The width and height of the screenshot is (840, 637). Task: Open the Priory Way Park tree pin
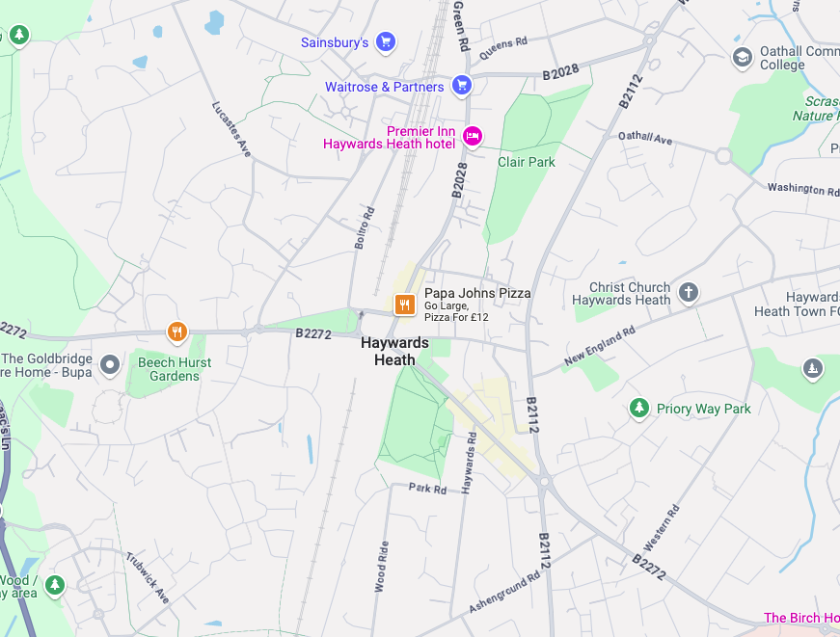tap(638, 409)
